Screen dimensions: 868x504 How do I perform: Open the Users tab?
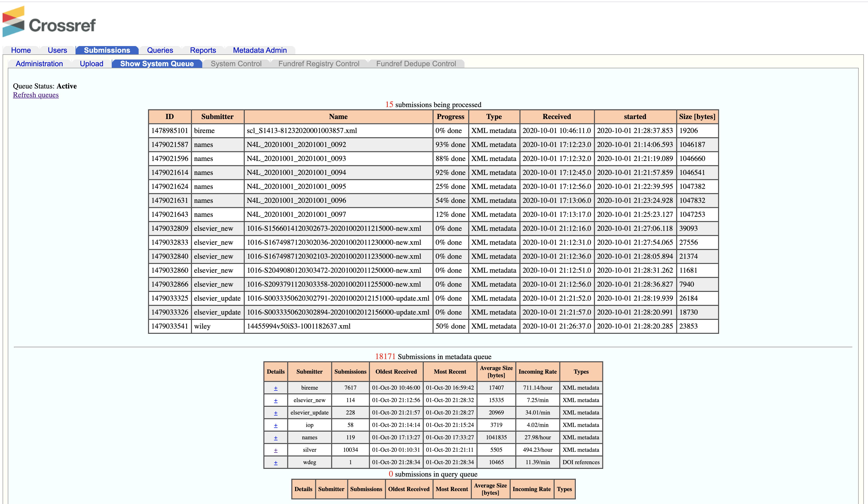pos(57,50)
